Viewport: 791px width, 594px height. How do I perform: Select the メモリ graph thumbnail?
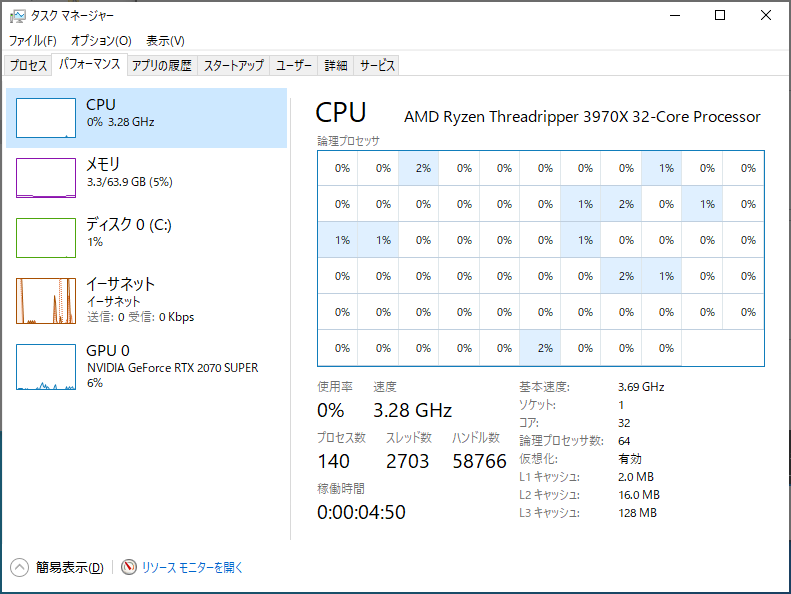46,177
